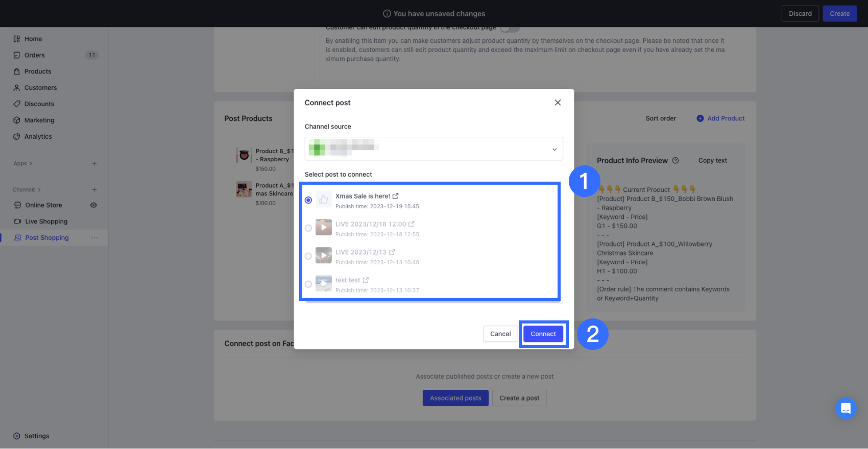Click the Settings gear icon

click(17, 436)
